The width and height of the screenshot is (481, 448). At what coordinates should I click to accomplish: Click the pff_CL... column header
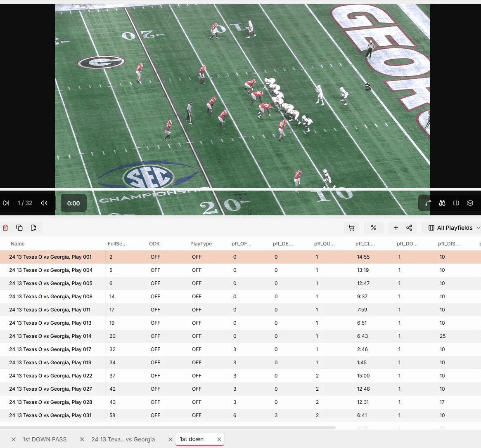pyautogui.click(x=365, y=244)
